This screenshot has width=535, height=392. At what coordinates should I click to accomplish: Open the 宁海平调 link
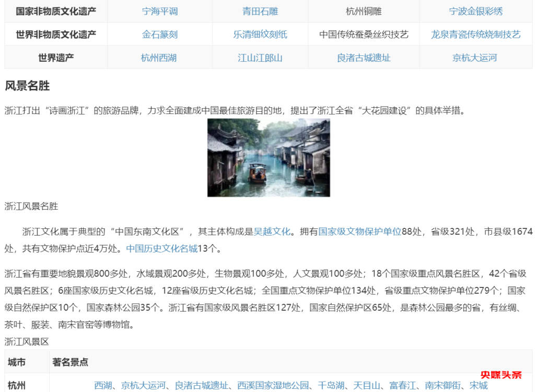click(x=159, y=11)
